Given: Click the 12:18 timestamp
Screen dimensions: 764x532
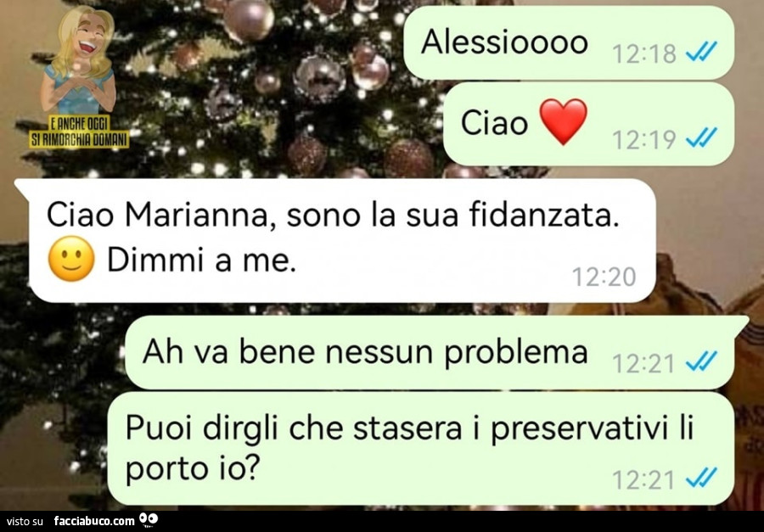Looking at the screenshot, I should coord(643,53).
